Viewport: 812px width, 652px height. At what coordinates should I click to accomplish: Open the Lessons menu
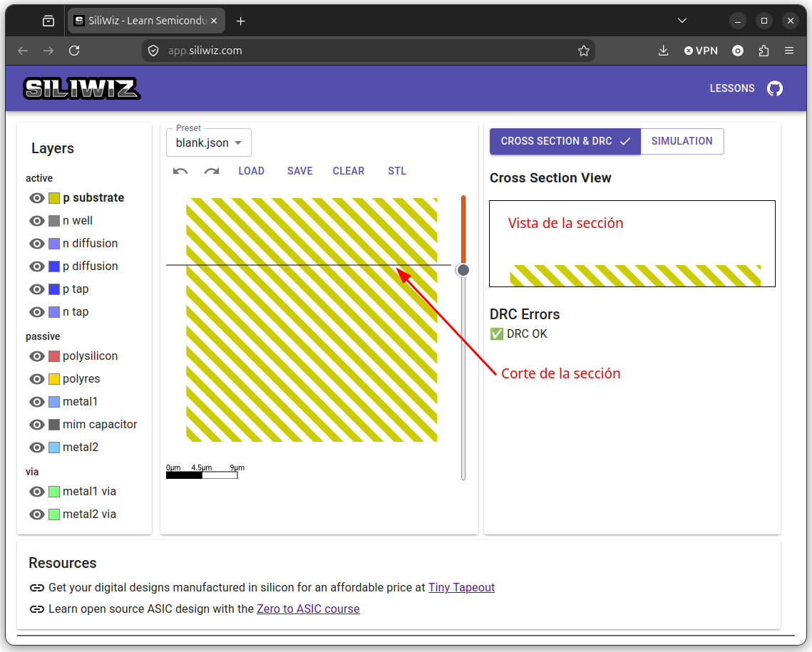tap(731, 88)
